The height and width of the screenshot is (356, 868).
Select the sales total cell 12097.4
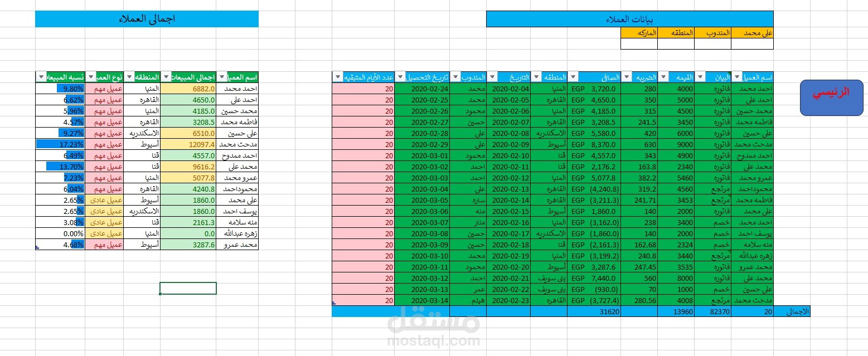[x=188, y=144]
